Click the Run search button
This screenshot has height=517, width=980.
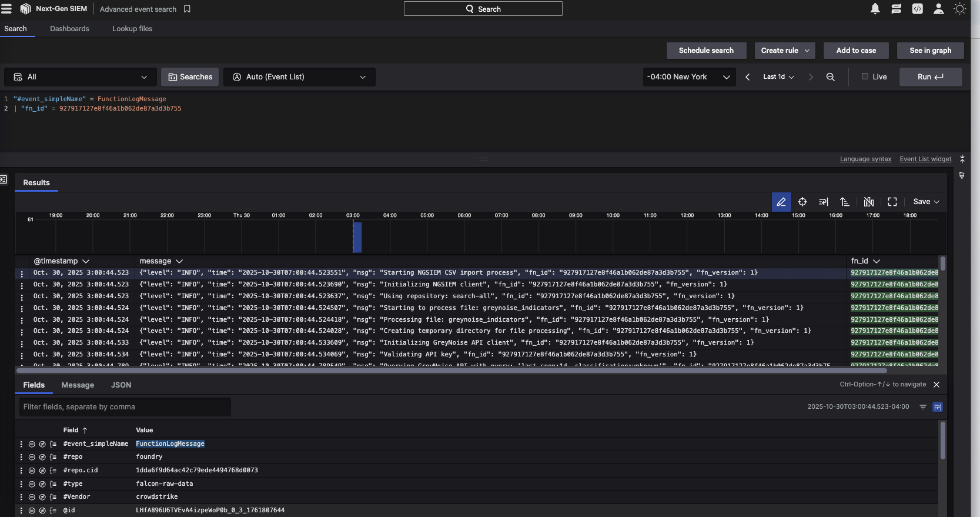pos(930,77)
